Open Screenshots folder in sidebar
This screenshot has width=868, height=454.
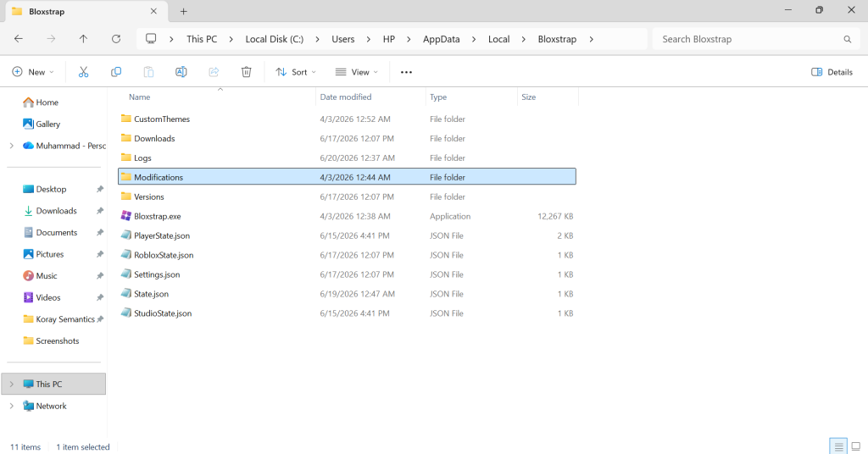click(x=51, y=340)
